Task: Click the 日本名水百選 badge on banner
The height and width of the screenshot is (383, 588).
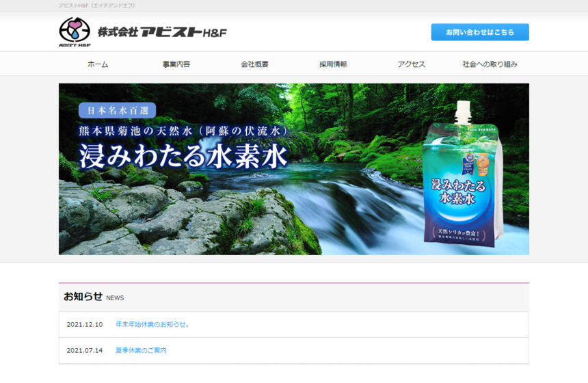Action: coord(118,110)
